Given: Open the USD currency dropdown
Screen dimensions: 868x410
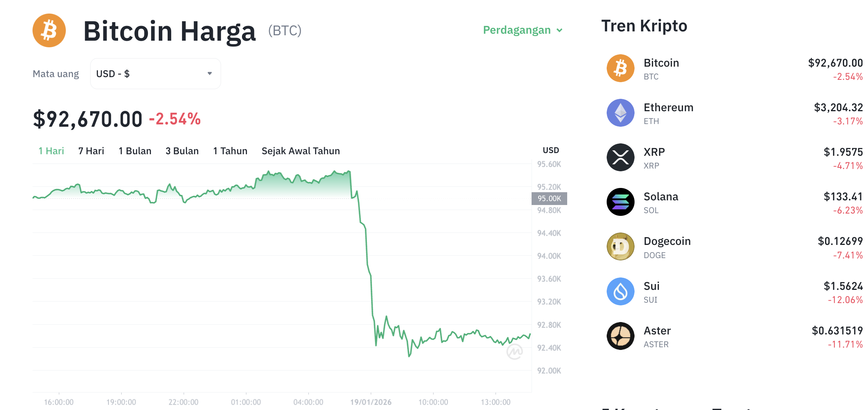Looking at the screenshot, I should click(x=155, y=74).
